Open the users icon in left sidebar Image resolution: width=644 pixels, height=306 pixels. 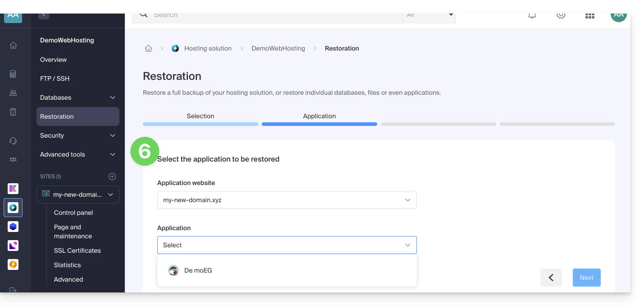pyautogui.click(x=13, y=93)
